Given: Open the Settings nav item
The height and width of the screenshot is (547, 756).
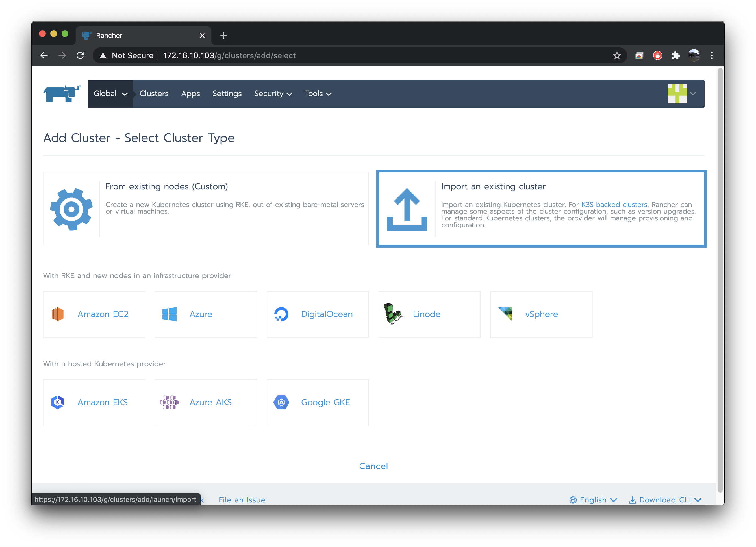Looking at the screenshot, I should tap(227, 94).
